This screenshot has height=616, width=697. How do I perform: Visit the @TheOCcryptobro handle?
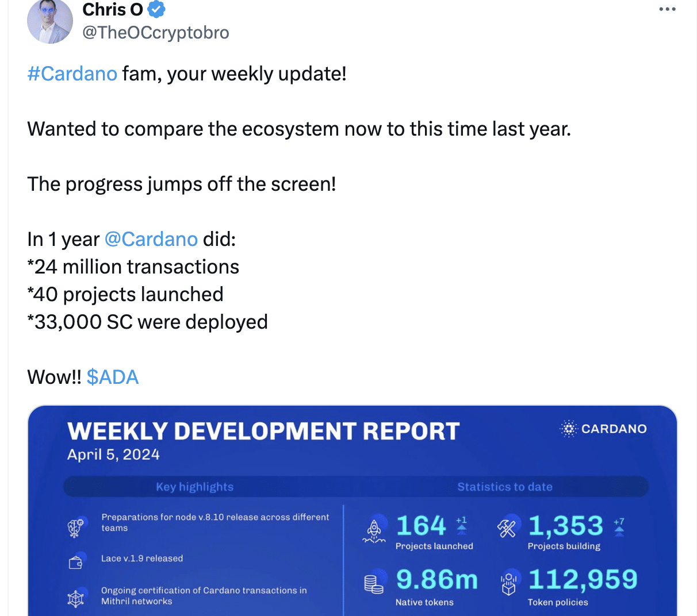point(156,32)
